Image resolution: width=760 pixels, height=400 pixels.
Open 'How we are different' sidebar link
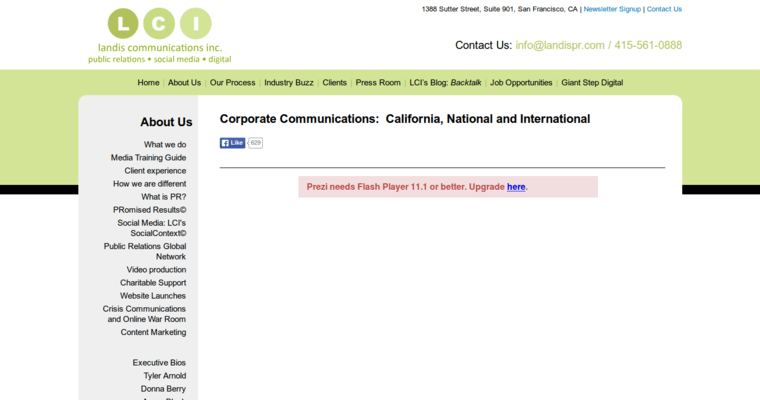pos(149,184)
